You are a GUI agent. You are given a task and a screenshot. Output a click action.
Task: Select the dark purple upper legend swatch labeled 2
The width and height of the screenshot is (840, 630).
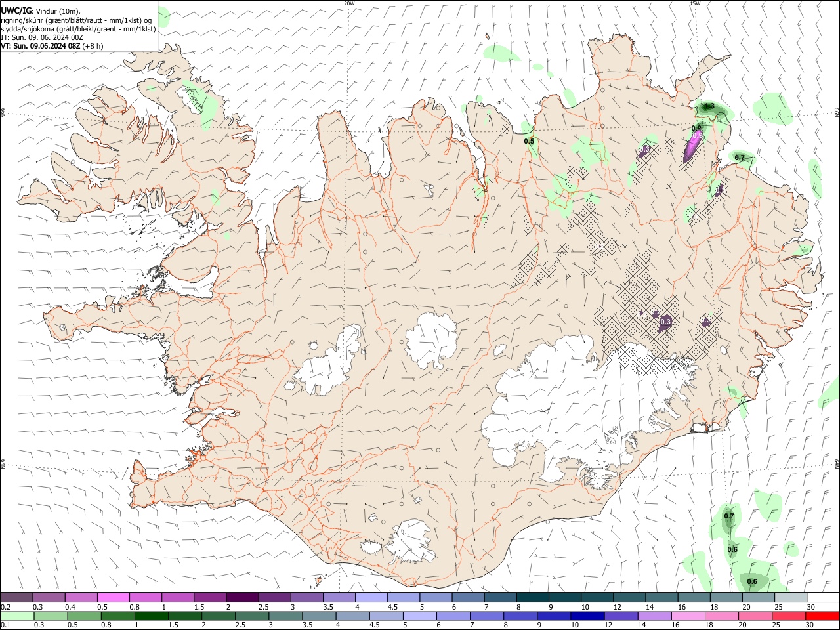242,597
